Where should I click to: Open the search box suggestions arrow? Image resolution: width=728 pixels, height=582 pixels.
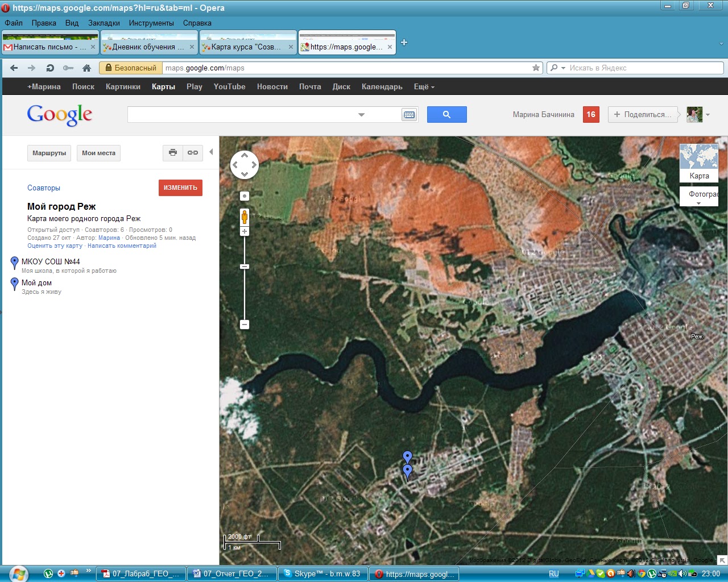click(361, 114)
